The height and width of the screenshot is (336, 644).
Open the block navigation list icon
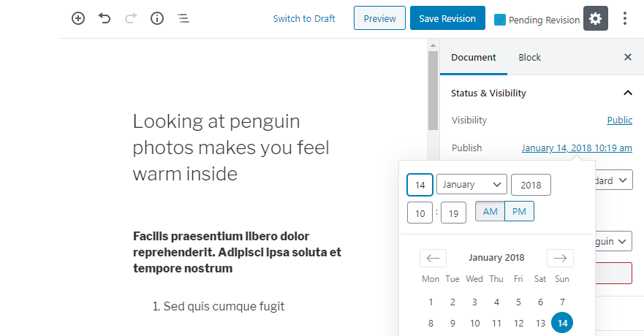click(x=183, y=18)
